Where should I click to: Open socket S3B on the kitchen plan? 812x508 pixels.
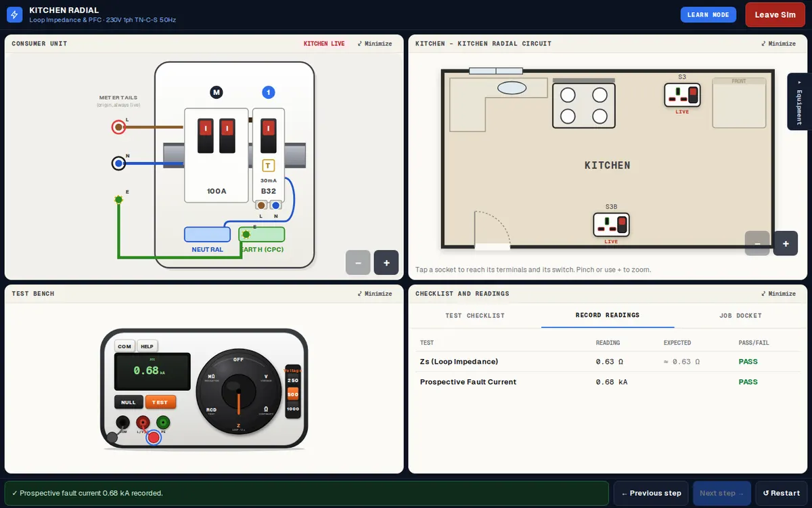[x=611, y=225]
